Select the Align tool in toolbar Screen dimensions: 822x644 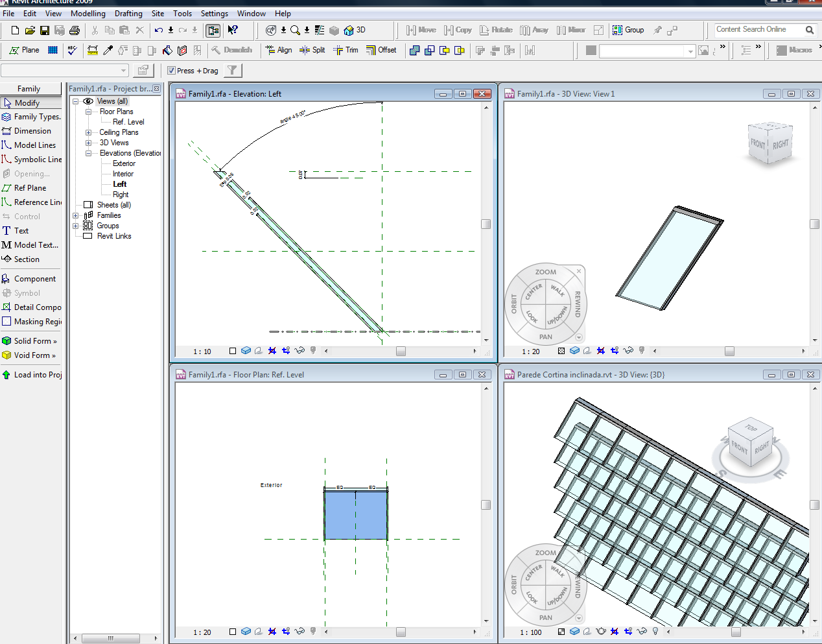point(278,50)
